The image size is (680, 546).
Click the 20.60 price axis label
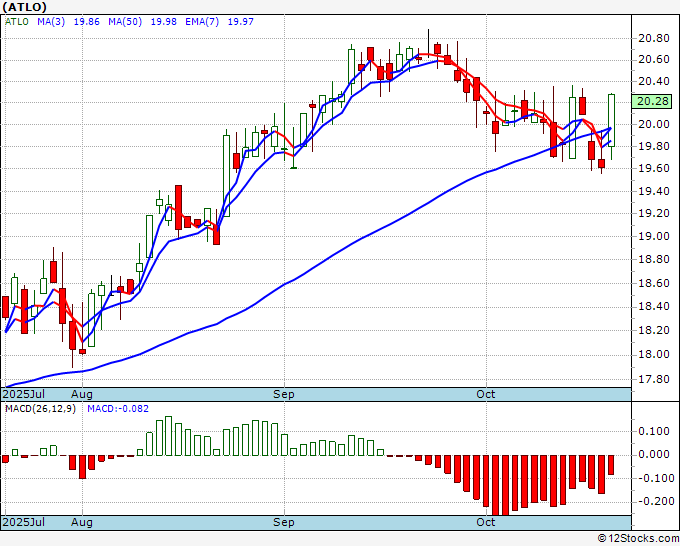point(654,59)
